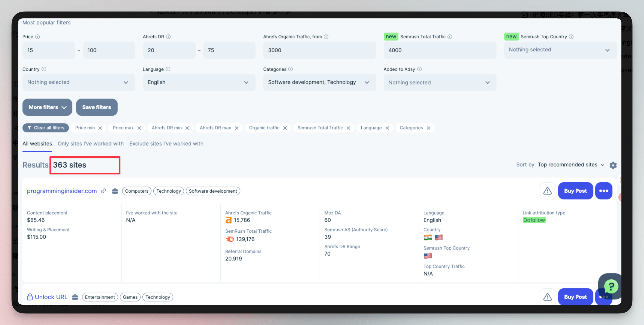Click the Technology tag on programminginsider.com
This screenshot has height=325, width=644.
(169, 191)
